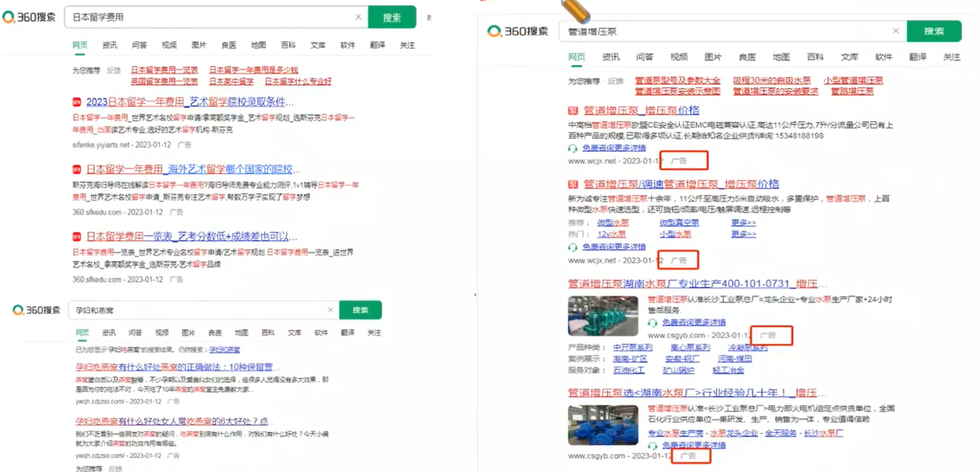Click 搜索 button for 日本留学费用 query
The width and height of the screenshot is (980, 472).
point(392,17)
